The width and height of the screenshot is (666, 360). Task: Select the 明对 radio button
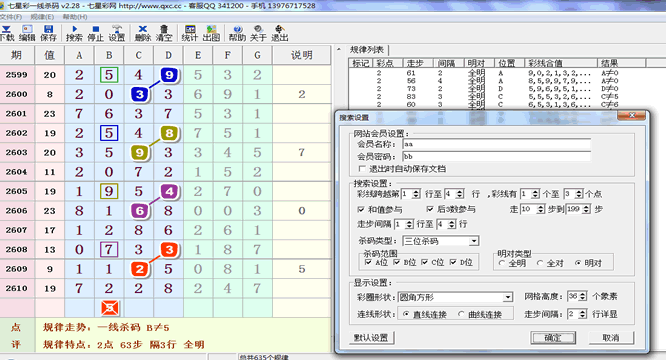tap(578, 263)
